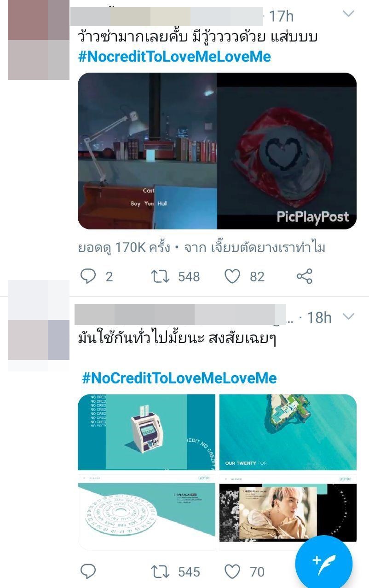Reply to the second tweet
The width and height of the screenshot is (369, 588).
click(x=88, y=571)
